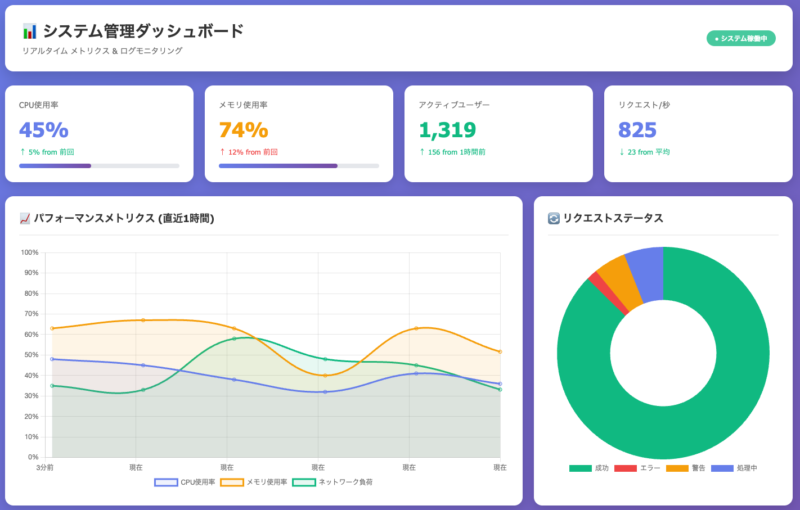Click the メモリ使用率 progress bar
The height and width of the screenshot is (510, 800).
(299, 165)
